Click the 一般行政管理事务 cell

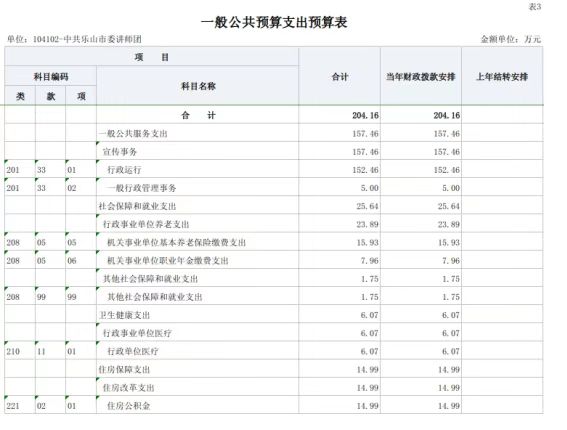click(198, 187)
